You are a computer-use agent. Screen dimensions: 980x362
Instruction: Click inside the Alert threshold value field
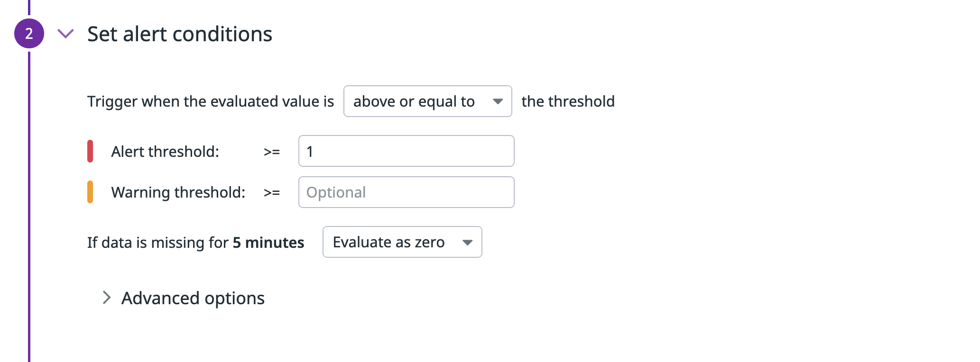coord(406,151)
